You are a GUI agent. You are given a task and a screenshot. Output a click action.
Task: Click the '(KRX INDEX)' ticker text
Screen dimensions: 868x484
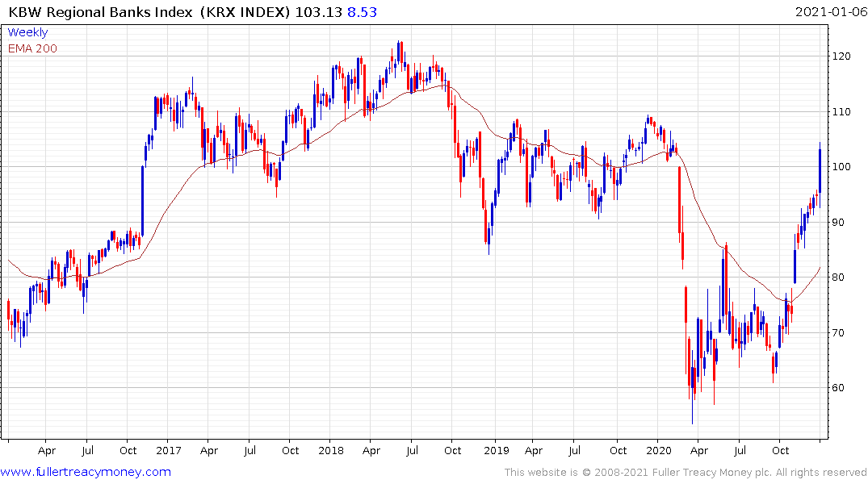245,11
